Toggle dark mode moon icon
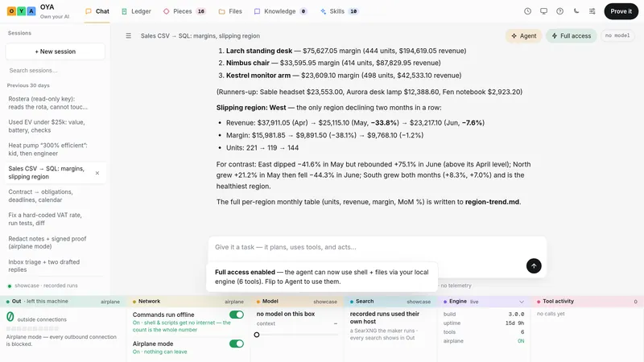644x362 pixels. [576, 11]
